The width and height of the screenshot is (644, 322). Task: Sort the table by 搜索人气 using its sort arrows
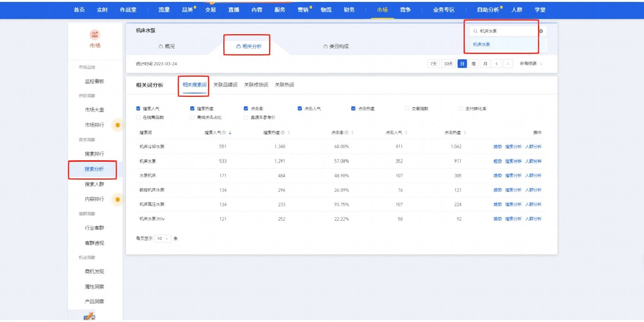coord(230,133)
